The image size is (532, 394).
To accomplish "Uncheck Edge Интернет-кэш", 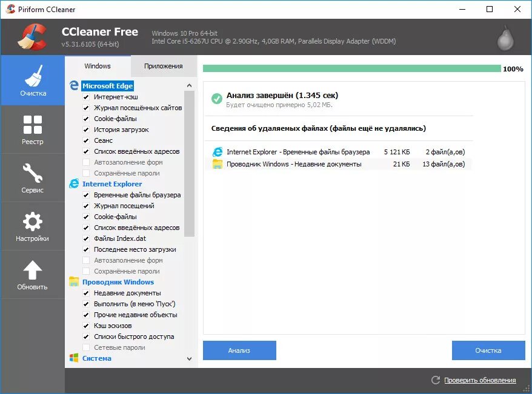I will [x=86, y=97].
